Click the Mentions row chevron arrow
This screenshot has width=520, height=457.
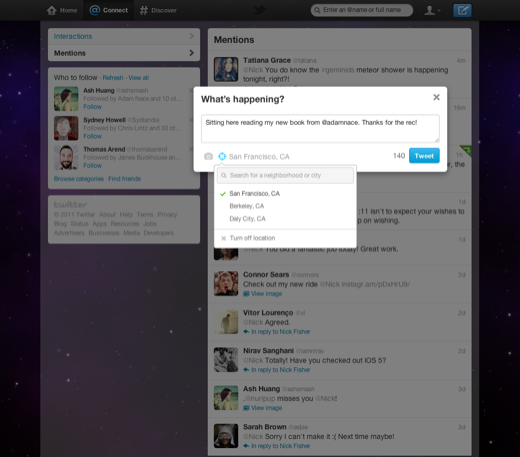pyautogui.click(x=192, y=53)
